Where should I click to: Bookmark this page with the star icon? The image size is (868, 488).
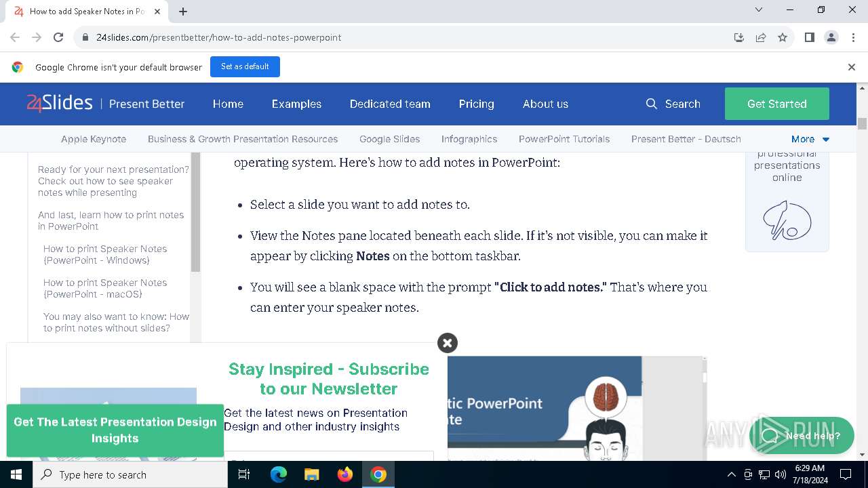click(783, 37)
